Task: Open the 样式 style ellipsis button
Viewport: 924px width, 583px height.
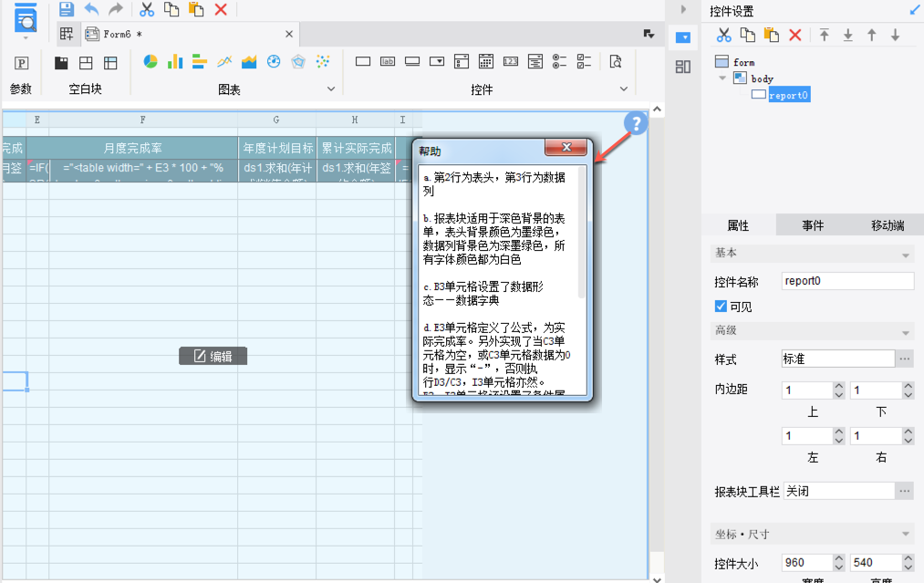Action: (905, 359)
